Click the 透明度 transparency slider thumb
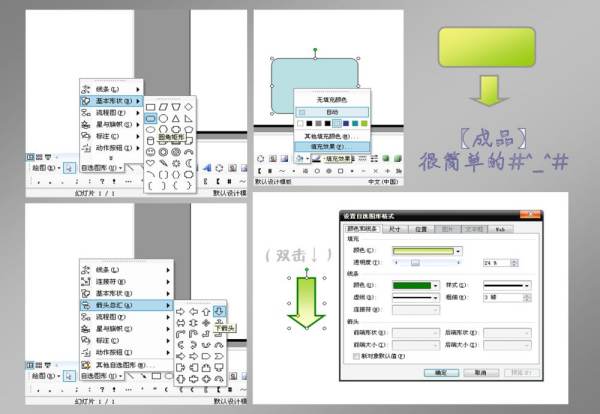The image size is (600, 414). (415, 262)
